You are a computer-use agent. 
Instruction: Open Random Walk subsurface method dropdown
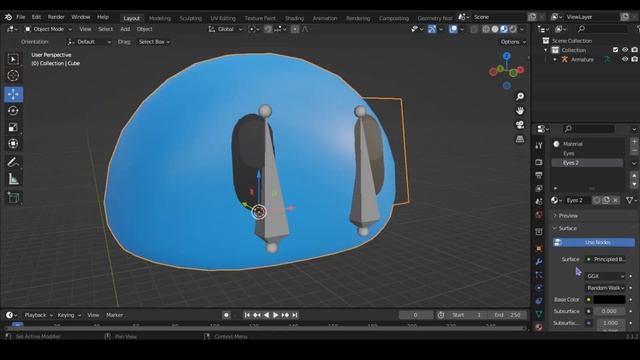(605, 288)
